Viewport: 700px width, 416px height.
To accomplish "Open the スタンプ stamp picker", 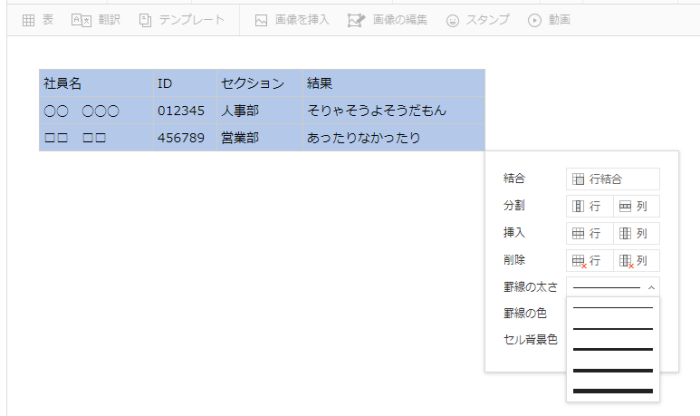I will click(x=477, y=20).
